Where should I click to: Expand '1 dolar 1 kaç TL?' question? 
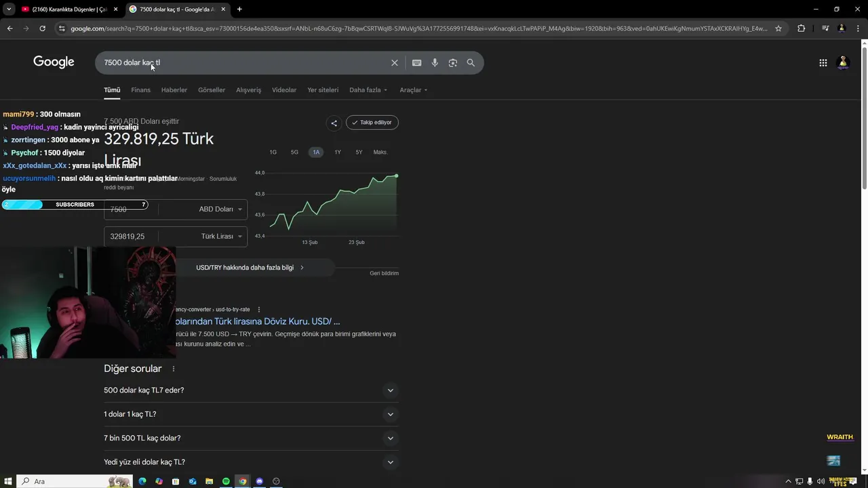pos(251,414)
